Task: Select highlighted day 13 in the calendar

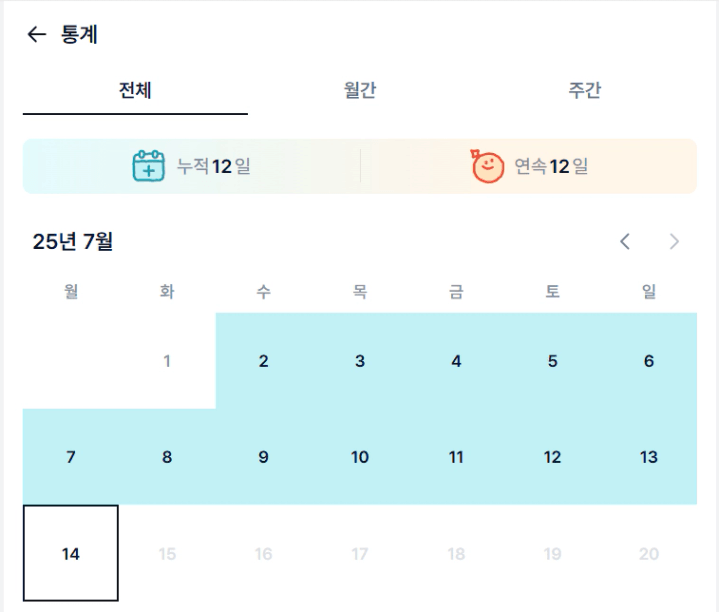Action: coord(649,457)
